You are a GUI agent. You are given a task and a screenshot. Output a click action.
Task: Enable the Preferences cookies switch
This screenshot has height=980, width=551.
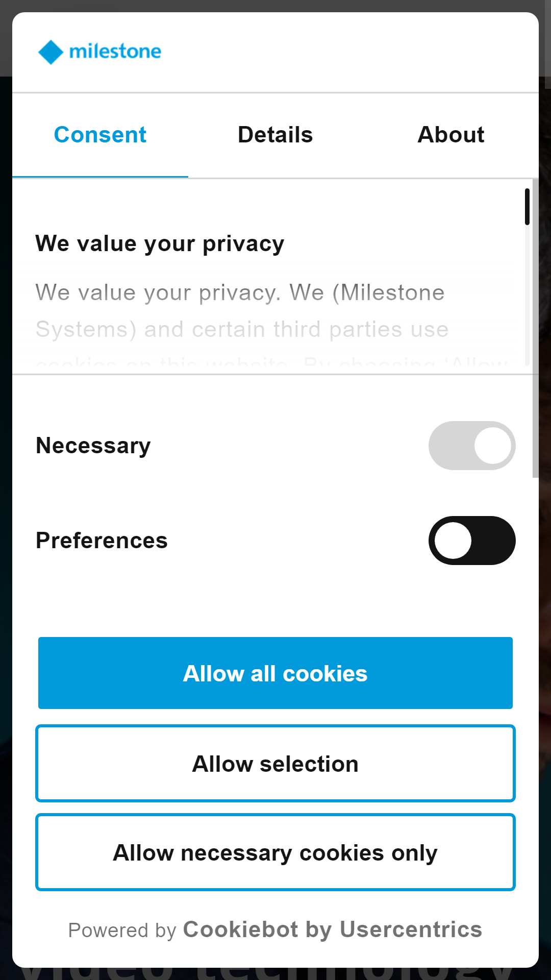472,541
